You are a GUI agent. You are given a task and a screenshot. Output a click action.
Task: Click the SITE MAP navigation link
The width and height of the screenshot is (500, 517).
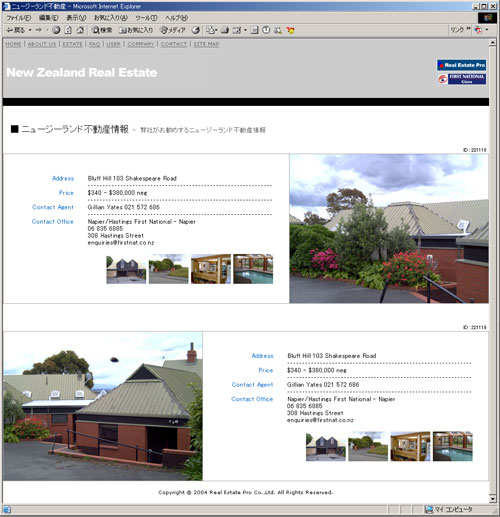(206, 44)
